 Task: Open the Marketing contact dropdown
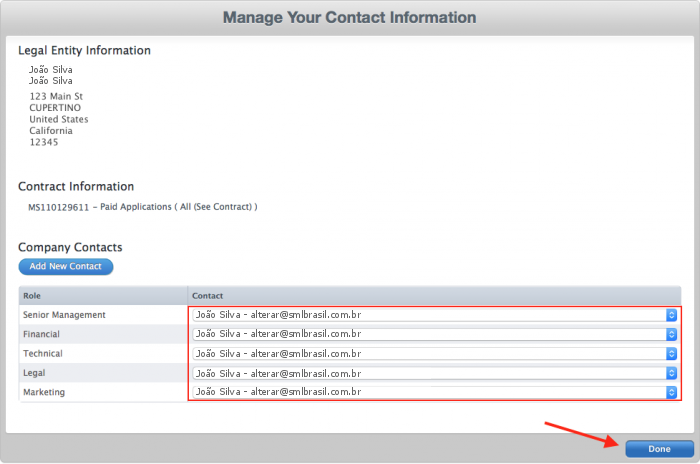(430, 392)
